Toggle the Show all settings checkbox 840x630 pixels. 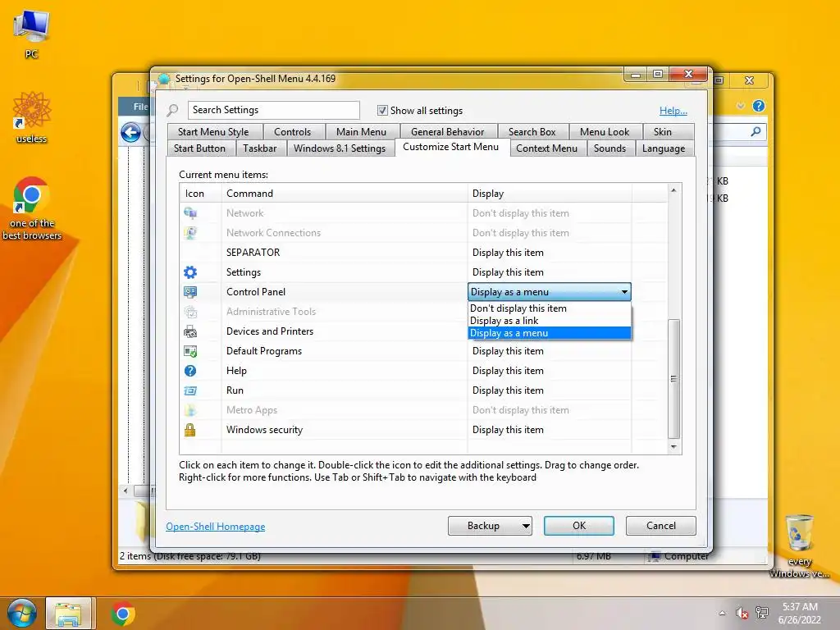382,111
